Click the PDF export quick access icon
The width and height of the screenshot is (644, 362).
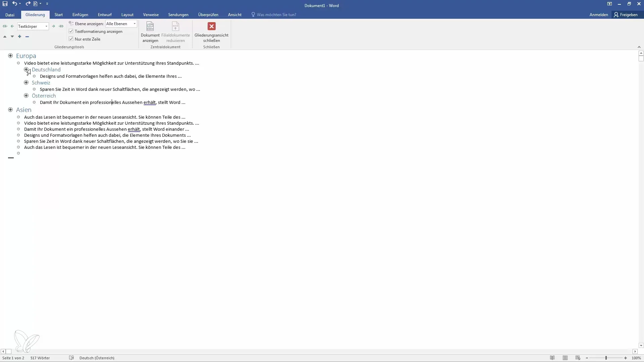[35, 4]
